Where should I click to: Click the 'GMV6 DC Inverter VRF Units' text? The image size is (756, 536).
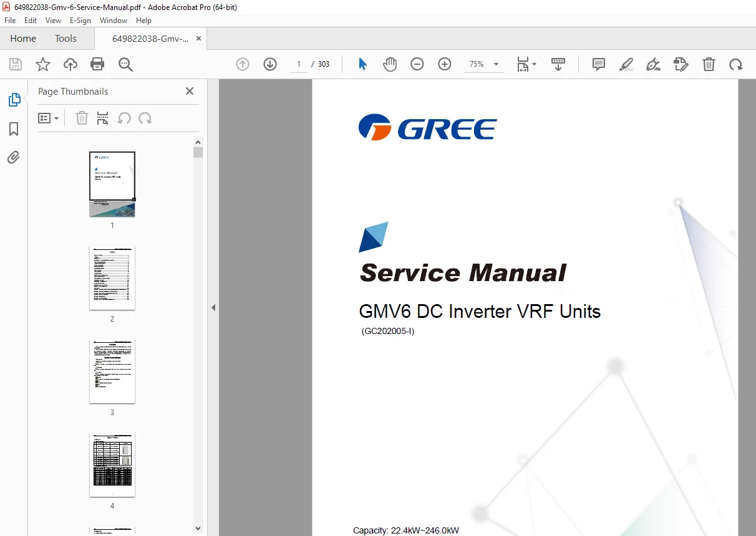coord(480,311)
